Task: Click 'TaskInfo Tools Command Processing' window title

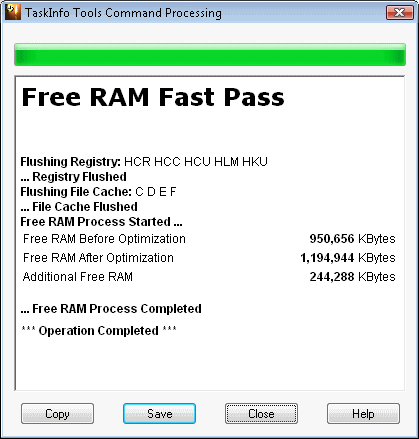Action: tap(123, 13)
